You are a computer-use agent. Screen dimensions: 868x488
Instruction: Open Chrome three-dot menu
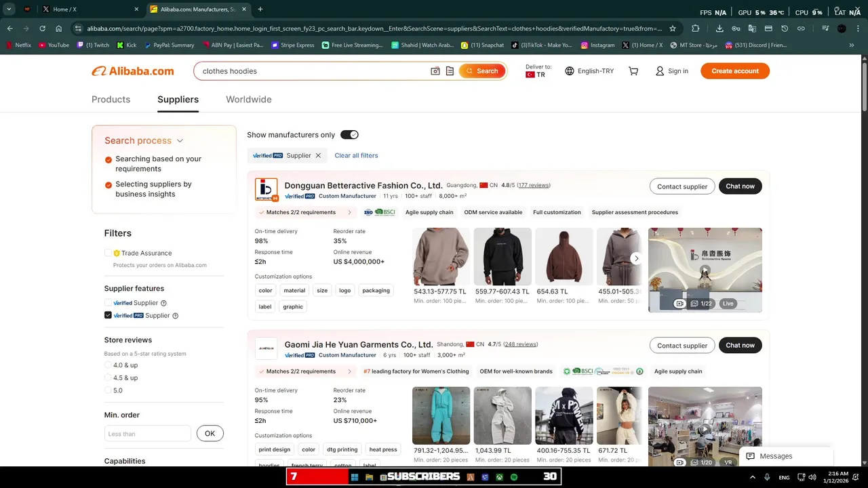857,28
